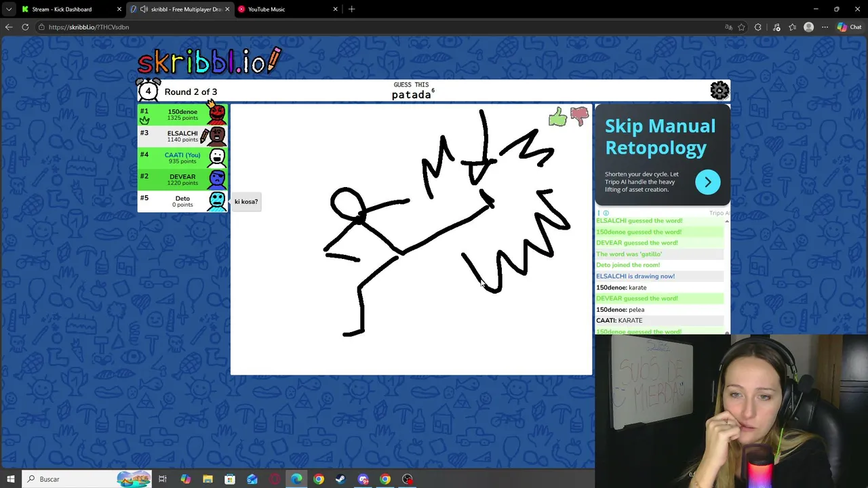Open Task View from the taskbar

pyautogui.click(x=163, y=479)
